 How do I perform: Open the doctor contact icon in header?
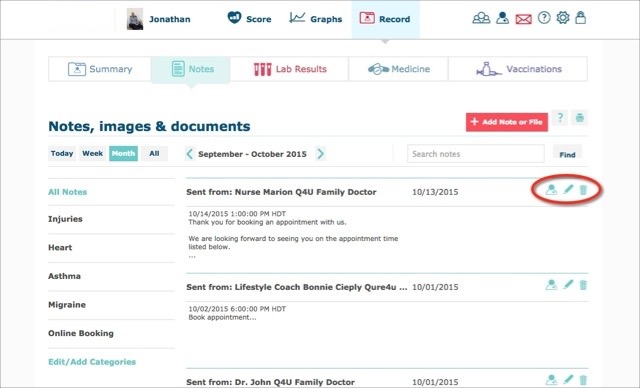point(502,18)
